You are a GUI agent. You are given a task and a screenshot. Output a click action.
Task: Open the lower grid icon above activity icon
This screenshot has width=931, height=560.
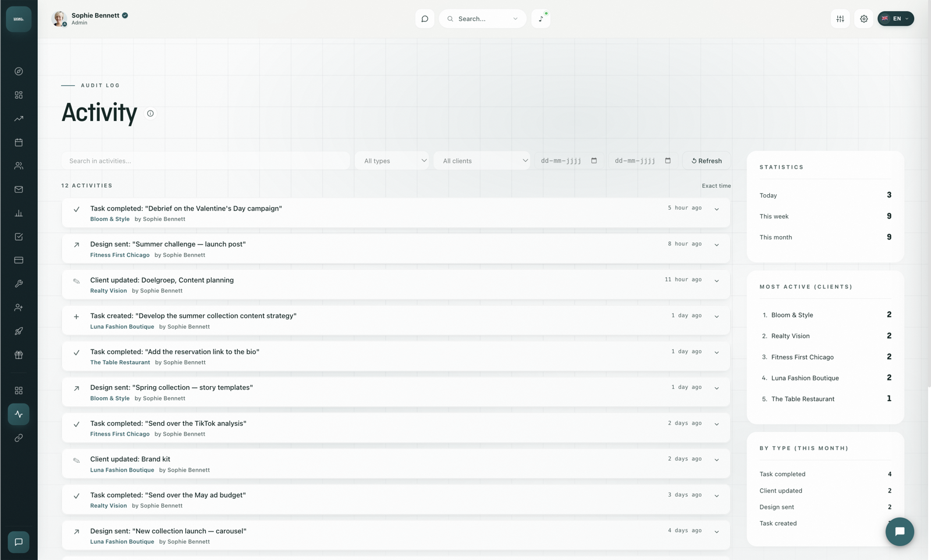point(19,391)
